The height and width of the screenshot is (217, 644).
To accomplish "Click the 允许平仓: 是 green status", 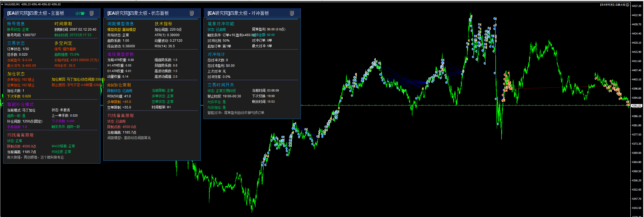I will pyautogui.click(x=217, y=102).
